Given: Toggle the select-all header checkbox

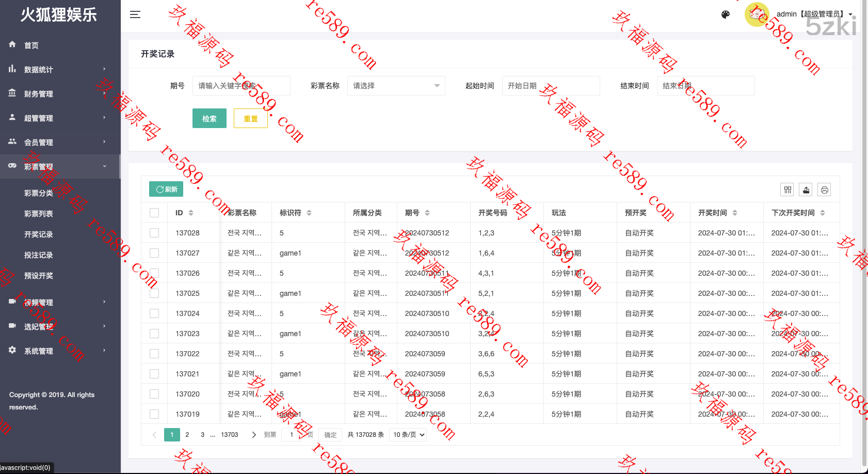Looking at the screenshot, I should click(x=154, y=213).
